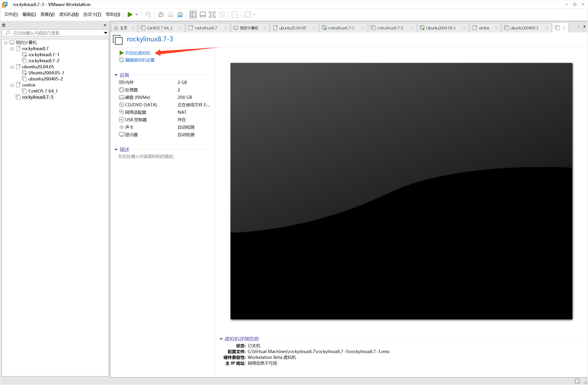Collapse the 虚拟机详细信息 section
588x385 pixels.
[221, 339]
